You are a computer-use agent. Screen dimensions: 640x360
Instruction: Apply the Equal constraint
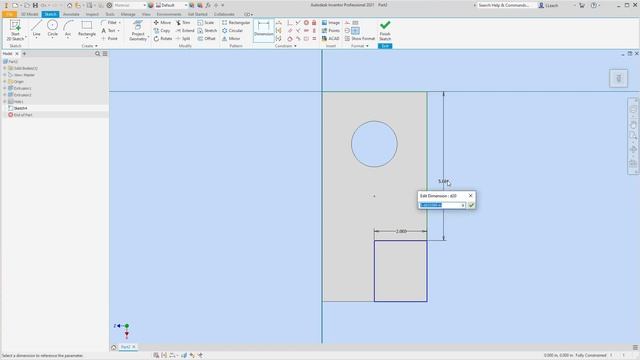tap(314, 38)
